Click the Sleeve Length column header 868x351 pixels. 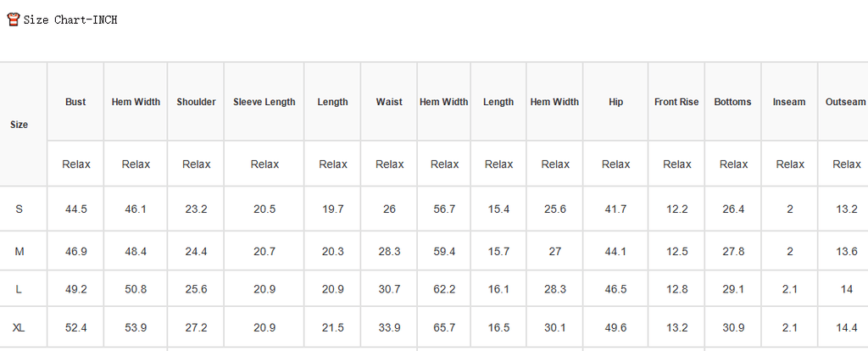pos(264,102)
